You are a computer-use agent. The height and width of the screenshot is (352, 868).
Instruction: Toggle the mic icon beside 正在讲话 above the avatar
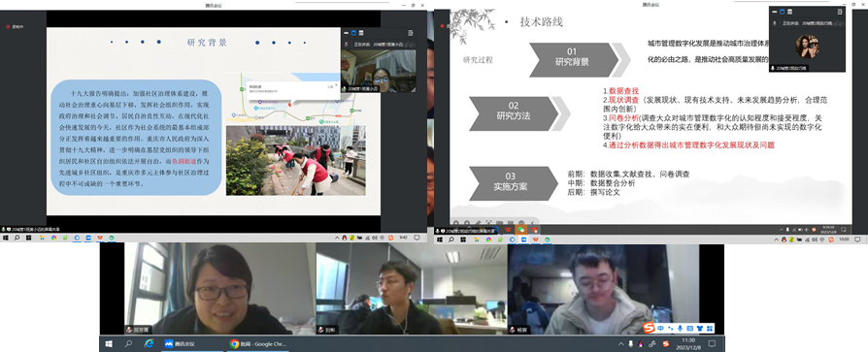(775, 23)
